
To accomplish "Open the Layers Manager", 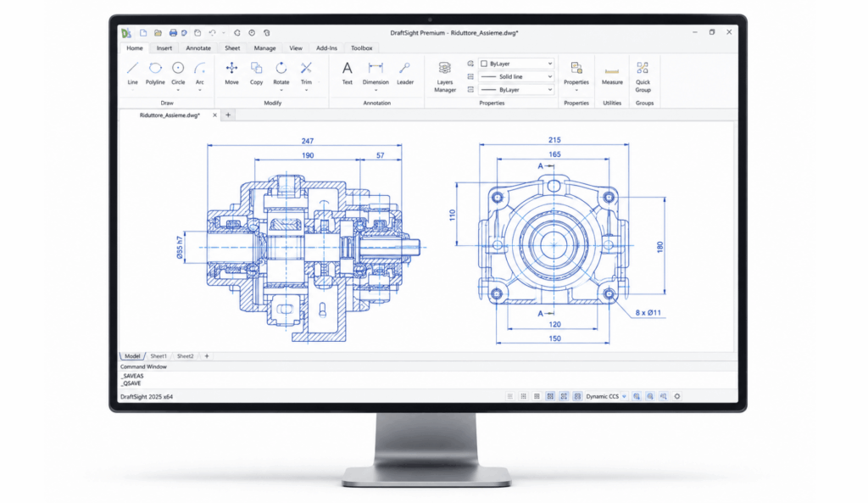I will pos(444,76).
